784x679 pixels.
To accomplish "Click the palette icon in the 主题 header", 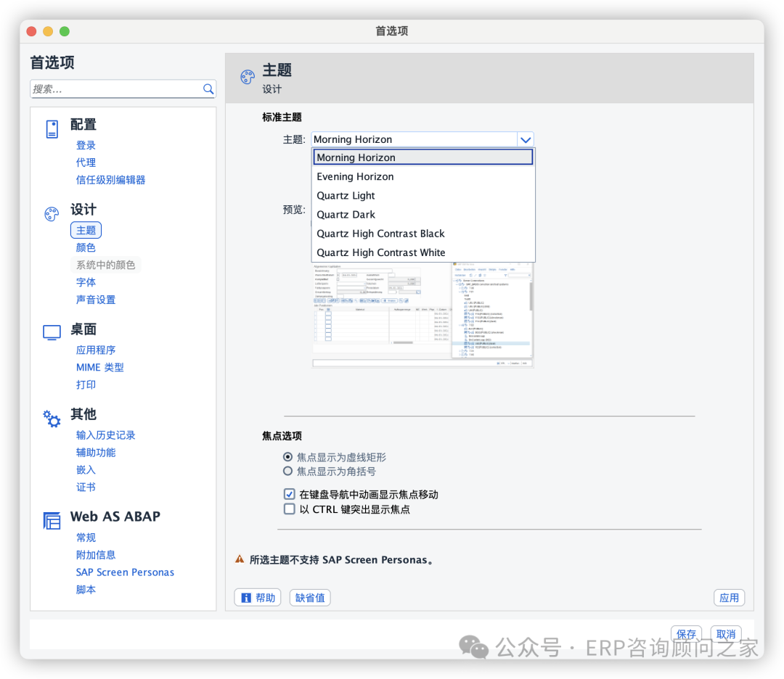I will pos(248,77).
